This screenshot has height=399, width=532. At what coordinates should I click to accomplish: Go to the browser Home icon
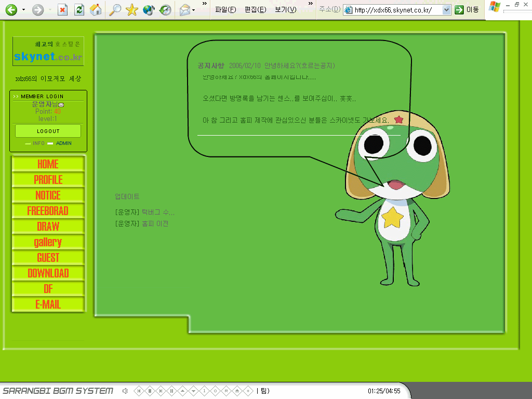coord(96,10)
